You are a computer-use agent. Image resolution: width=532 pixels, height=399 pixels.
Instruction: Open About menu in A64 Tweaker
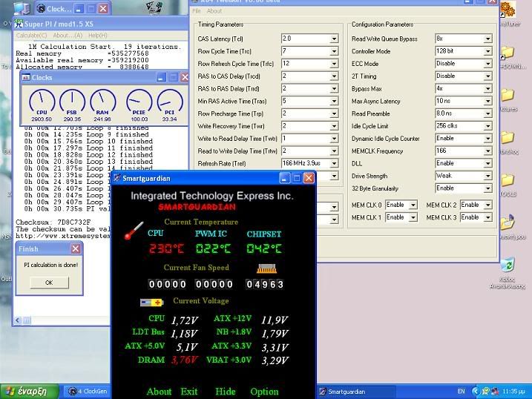pos(214,11)
